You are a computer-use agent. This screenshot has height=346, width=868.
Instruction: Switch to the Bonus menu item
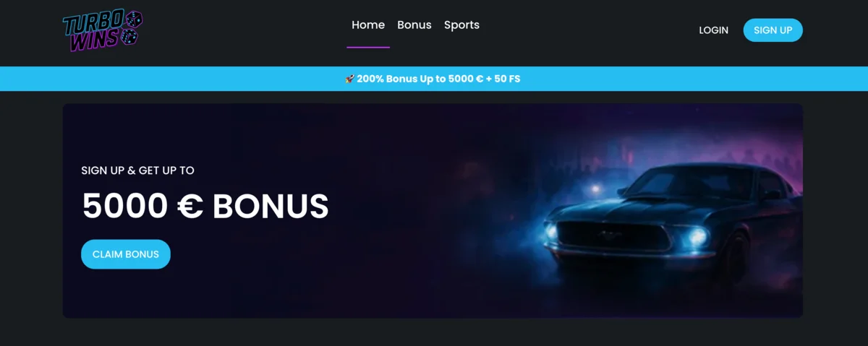[x=414, y=25]
